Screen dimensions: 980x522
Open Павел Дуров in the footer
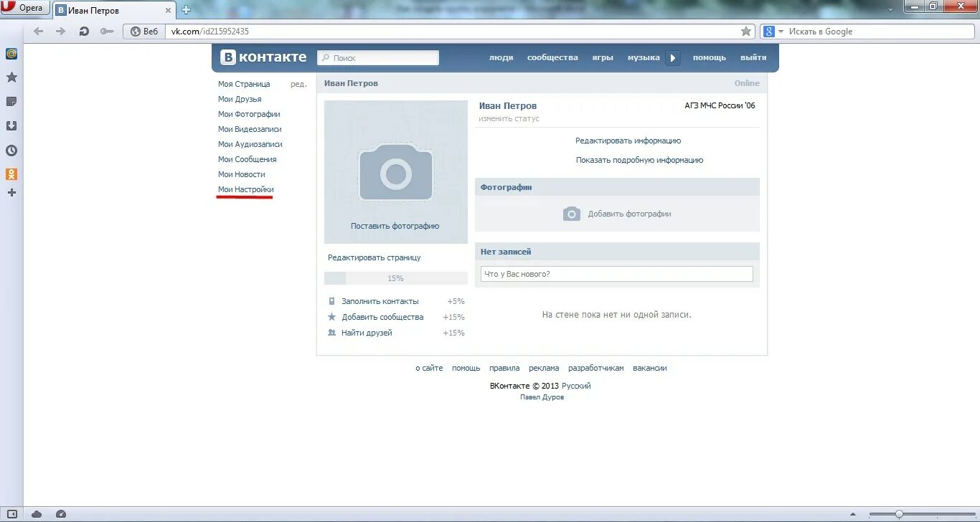(542, 397)
